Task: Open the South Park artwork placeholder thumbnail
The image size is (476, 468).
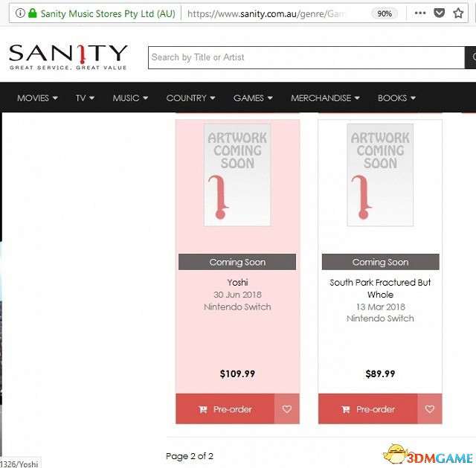Action: (x=380, y=175)
